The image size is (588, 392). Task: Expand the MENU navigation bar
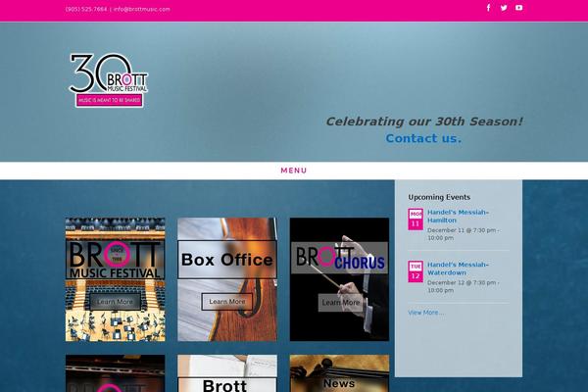(x=294, y=171)
